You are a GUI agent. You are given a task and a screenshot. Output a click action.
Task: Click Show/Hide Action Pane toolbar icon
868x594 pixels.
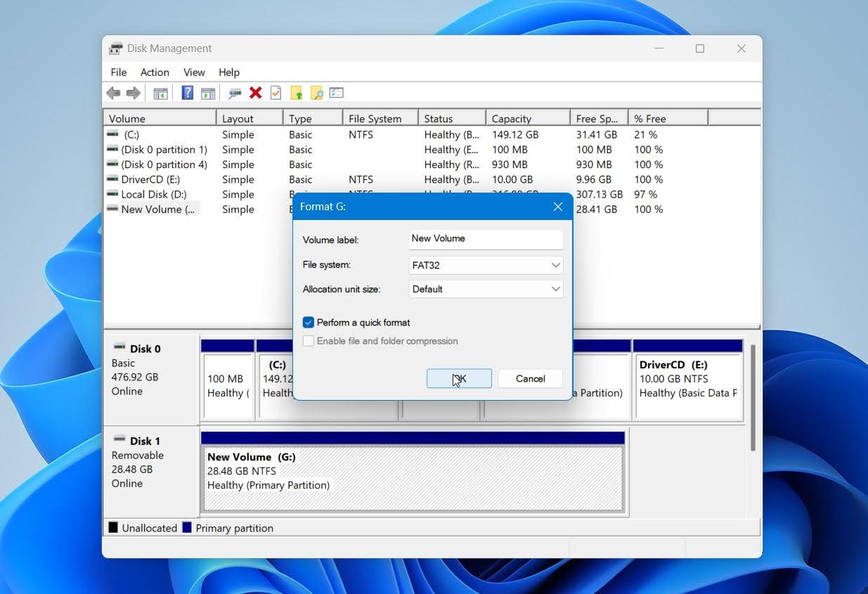(208, 93)
